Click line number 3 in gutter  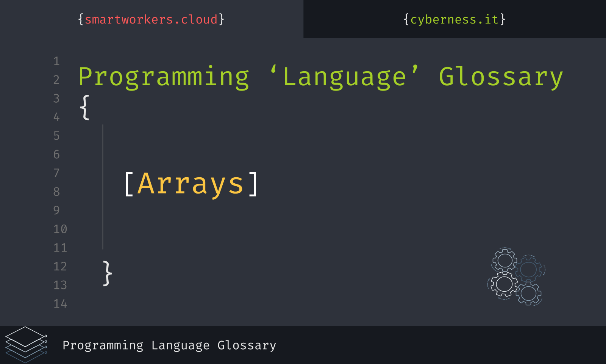pos(56,98)
